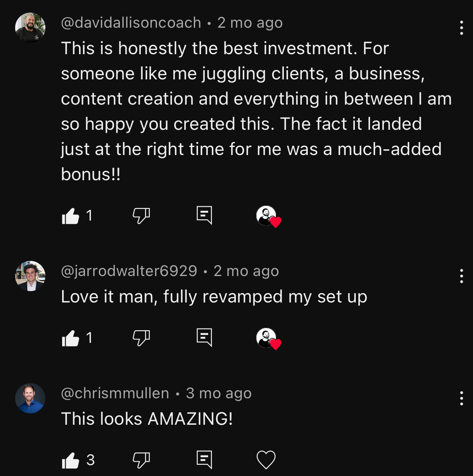Like the "This looks AMAZING!" comment
The image size is (473, 476).
pos(71,460)
